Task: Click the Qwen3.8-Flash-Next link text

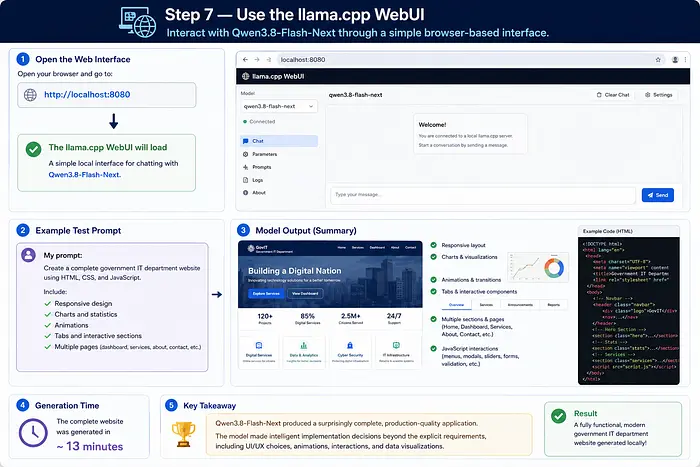Action: point(84,175)
